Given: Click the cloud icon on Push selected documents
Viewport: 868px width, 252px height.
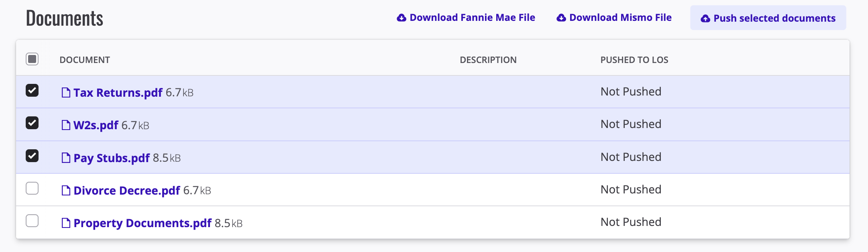Looking at the screenshot, I should point(705,18).
